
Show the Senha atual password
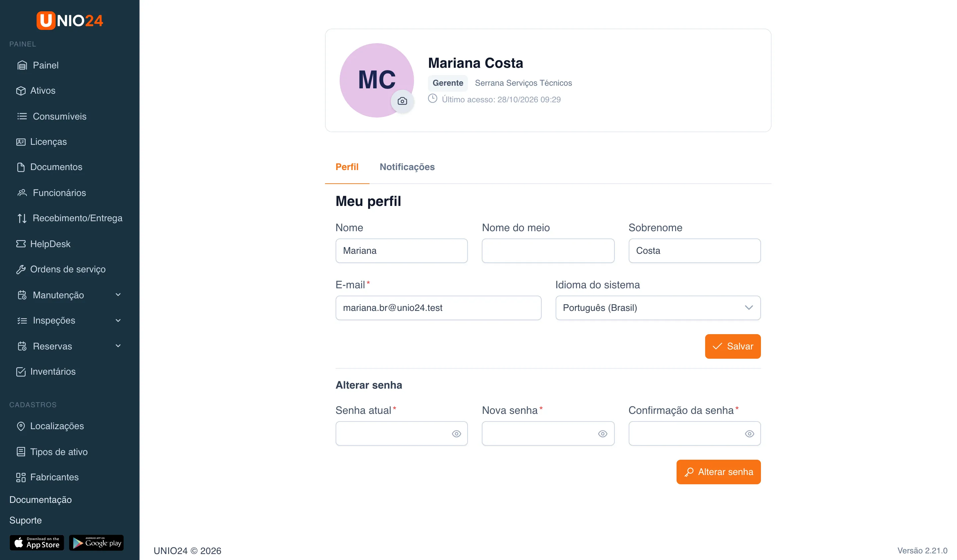point(457,433)
